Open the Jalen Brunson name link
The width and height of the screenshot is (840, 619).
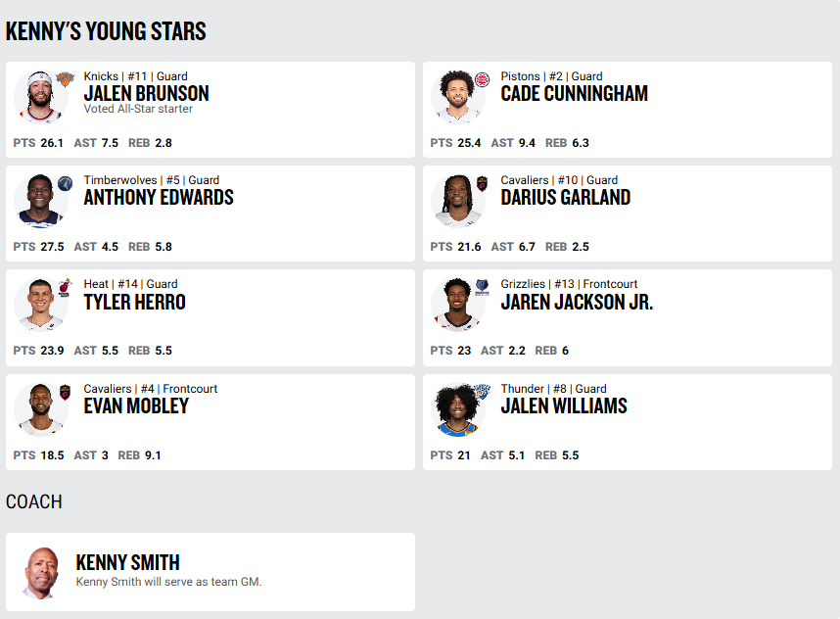146,94
